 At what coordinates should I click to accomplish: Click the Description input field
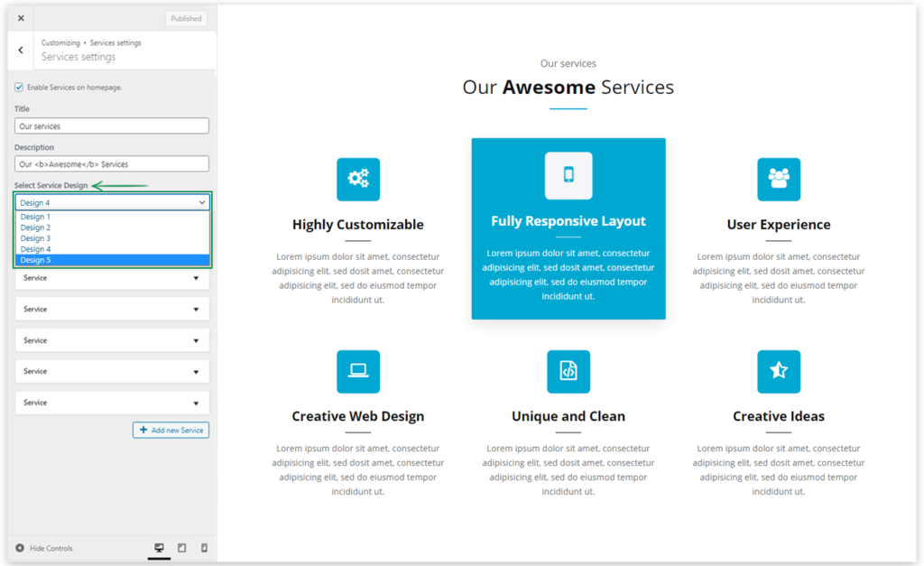click(x=112, y=164)
